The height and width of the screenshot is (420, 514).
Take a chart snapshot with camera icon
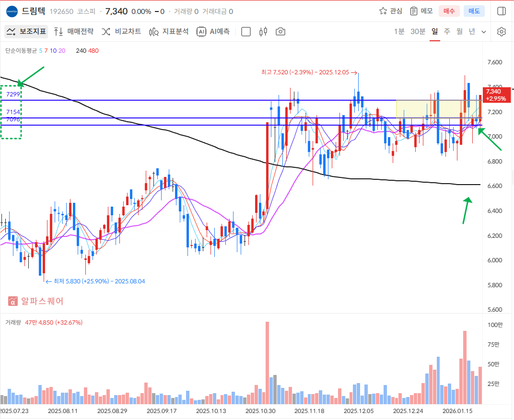280,32
